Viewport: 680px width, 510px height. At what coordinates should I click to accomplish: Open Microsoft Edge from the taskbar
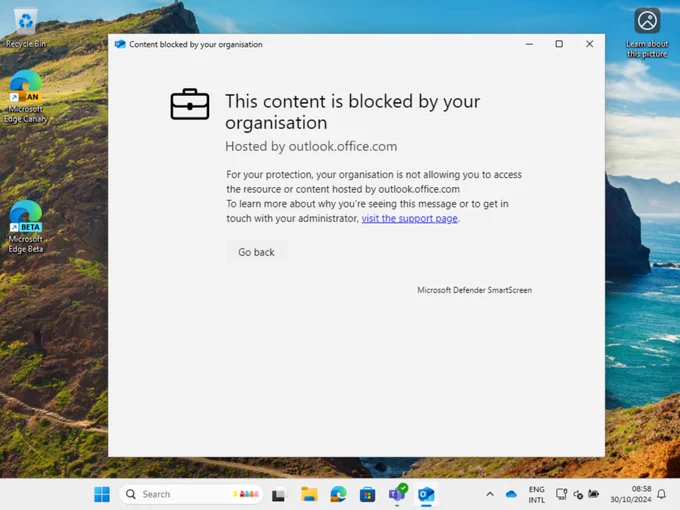(338, 494)
